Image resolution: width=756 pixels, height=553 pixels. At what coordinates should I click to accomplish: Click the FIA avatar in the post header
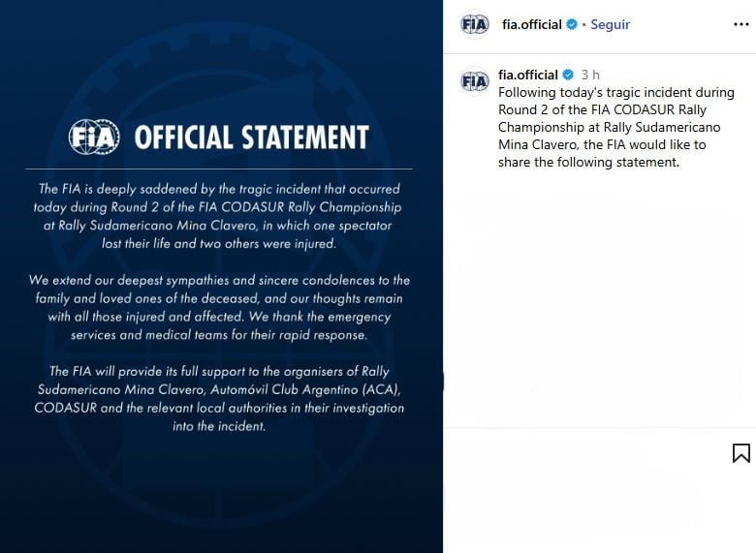coord(475,25)
